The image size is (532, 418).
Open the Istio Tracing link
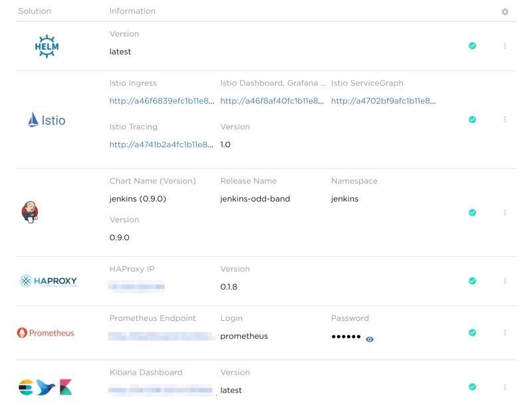coord(162,144)
